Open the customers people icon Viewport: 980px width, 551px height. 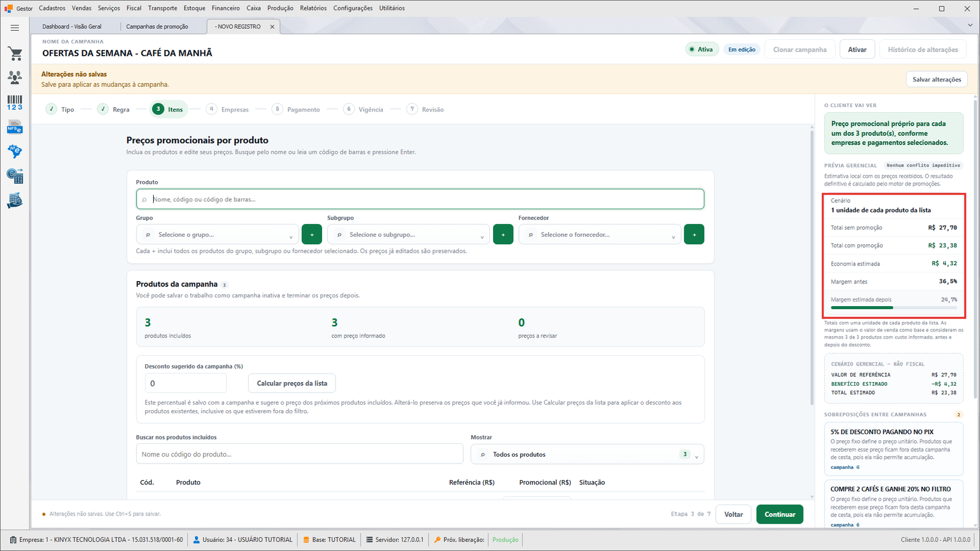(15, 77)
